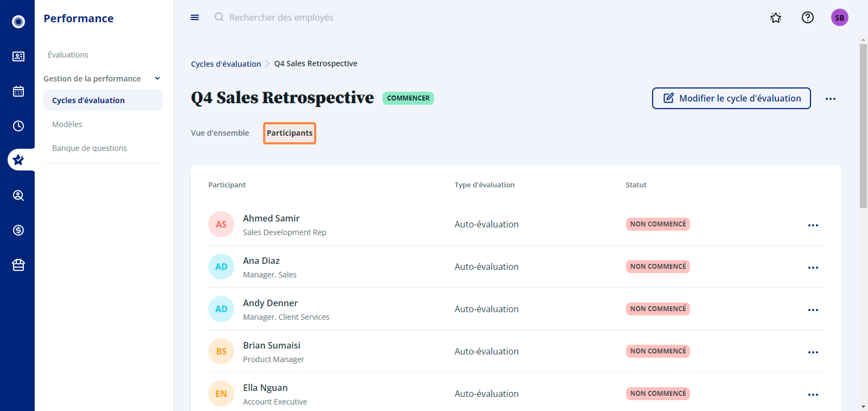The width and height of the screenshot is (868, 411).
Task: Toggle the hamburger menu icon
Action: (195, 17)
